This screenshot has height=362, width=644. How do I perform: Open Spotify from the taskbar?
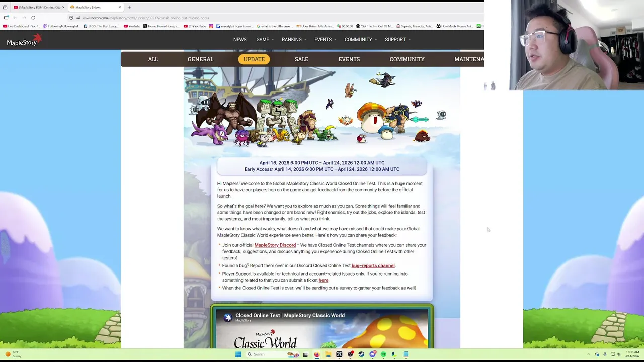tap(383, 354)
